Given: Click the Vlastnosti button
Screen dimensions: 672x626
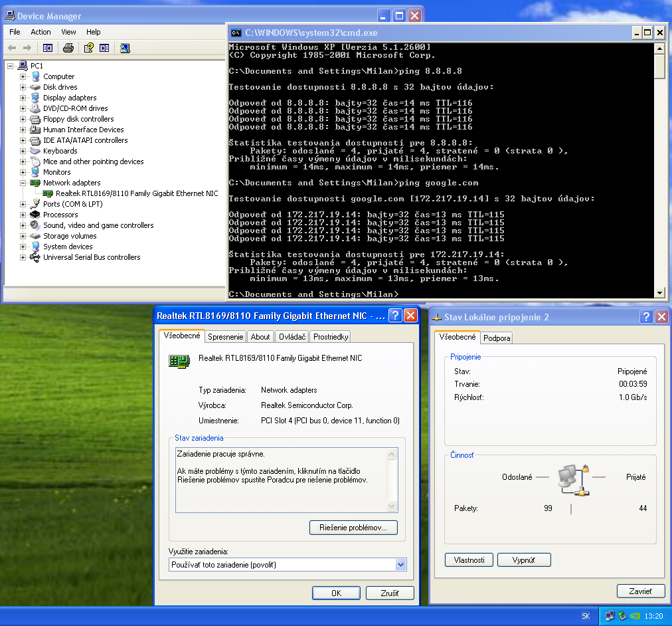Looking at the screenshot, I should pos(469,560).
